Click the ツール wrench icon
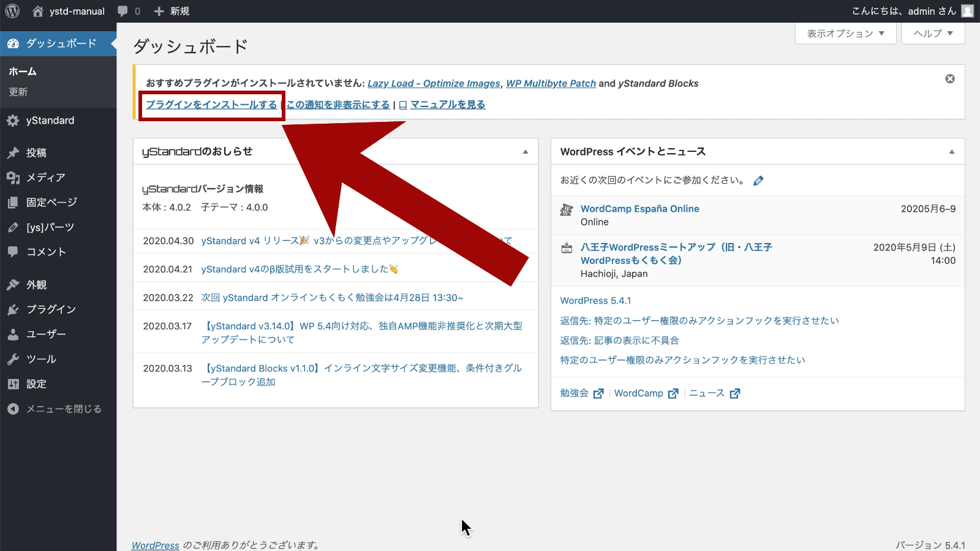The width and height of the screenshot is (980, 551). (13, 359)
